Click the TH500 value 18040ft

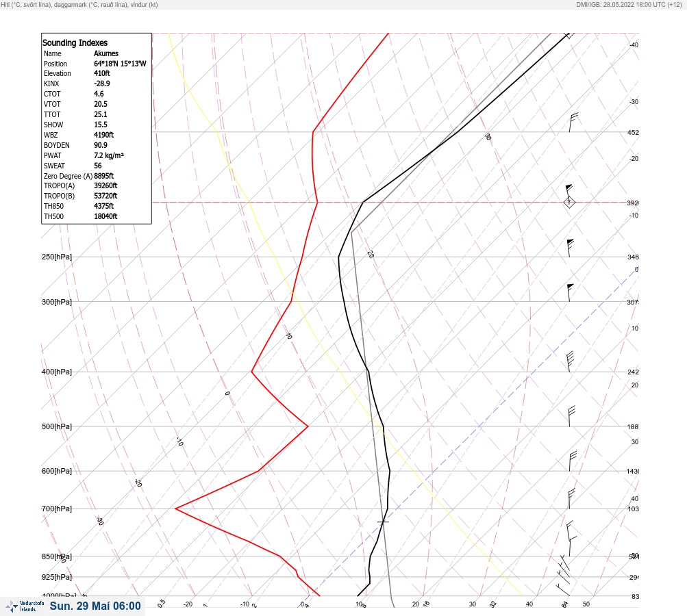coord(105,216)
